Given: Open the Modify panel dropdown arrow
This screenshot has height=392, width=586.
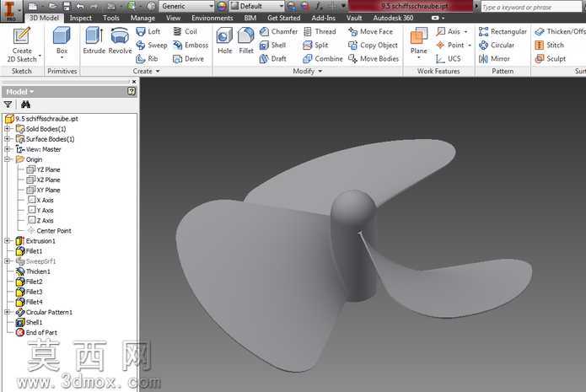Looking at the screenshot, I should pyautogui.click(x=320, y=71).
